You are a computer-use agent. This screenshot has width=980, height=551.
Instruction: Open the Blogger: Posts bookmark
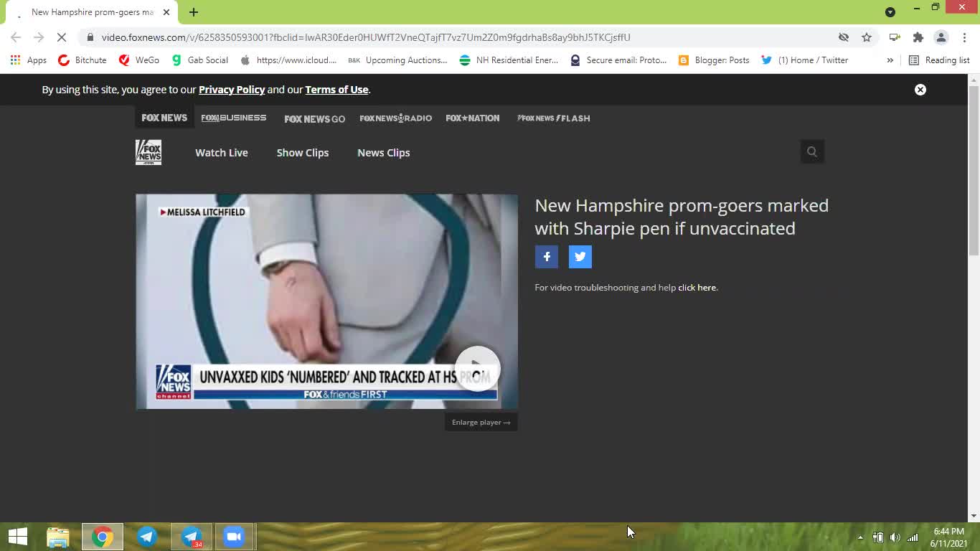point(714,60)
